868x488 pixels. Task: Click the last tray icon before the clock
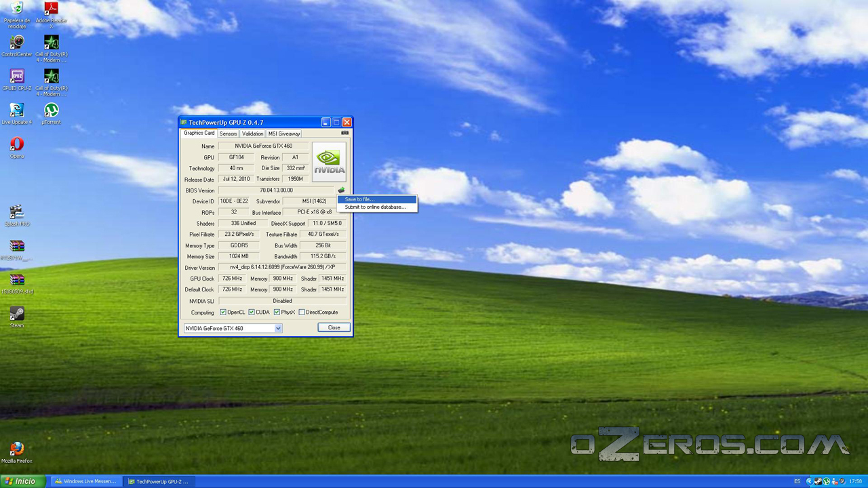coord(843,481)
